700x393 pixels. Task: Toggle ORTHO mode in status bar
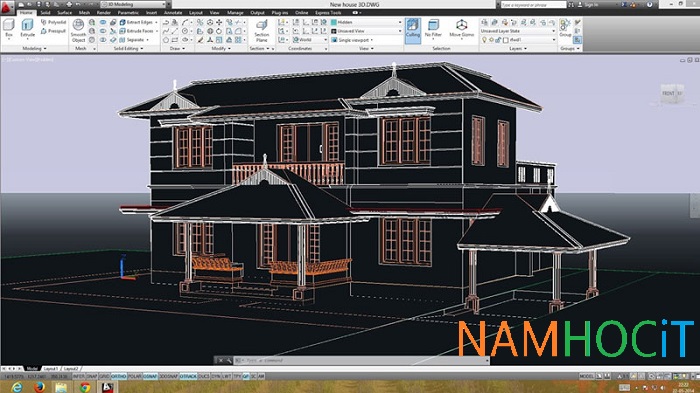tap(119, 376)
